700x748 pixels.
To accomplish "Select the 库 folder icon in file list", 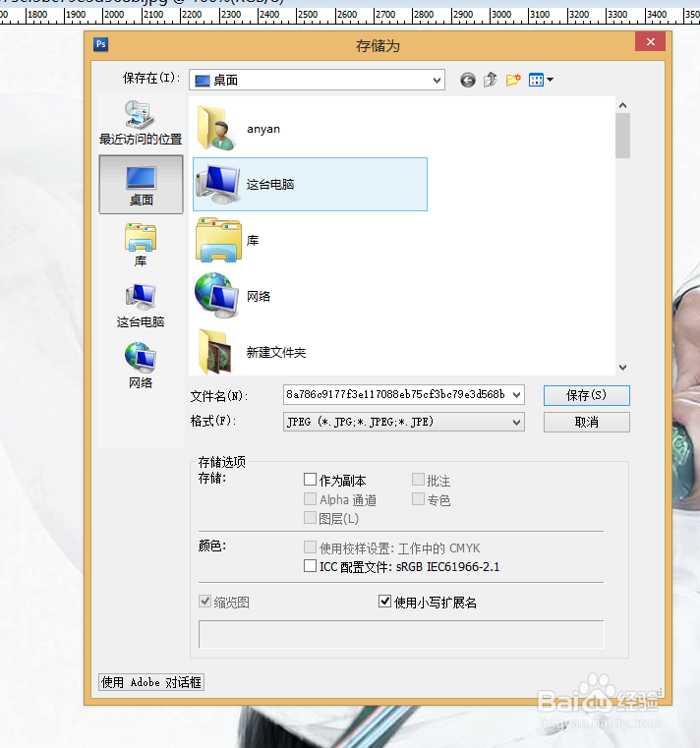I will point(218,240).
